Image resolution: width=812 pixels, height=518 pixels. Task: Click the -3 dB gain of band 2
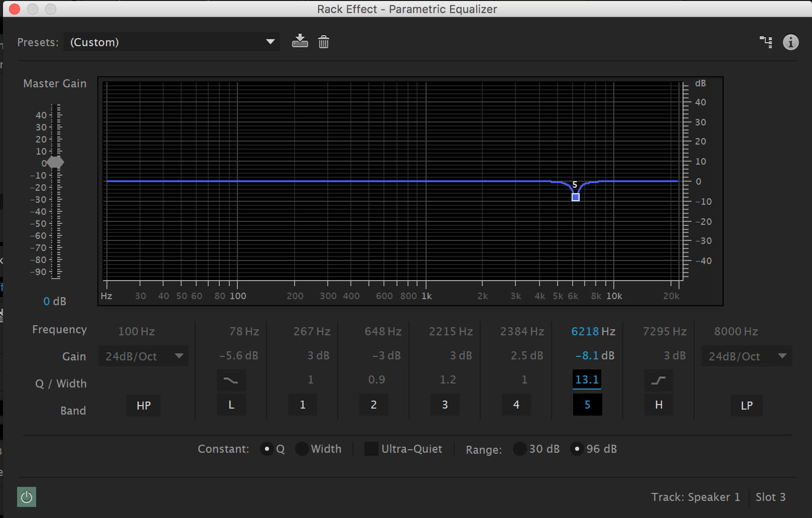[386, 355]
